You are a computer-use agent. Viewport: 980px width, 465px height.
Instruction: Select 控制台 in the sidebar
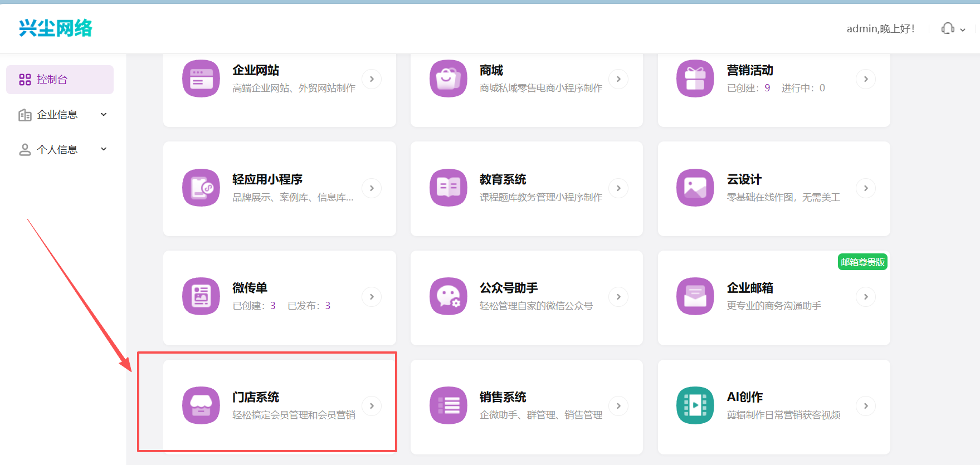coord(60,80)
